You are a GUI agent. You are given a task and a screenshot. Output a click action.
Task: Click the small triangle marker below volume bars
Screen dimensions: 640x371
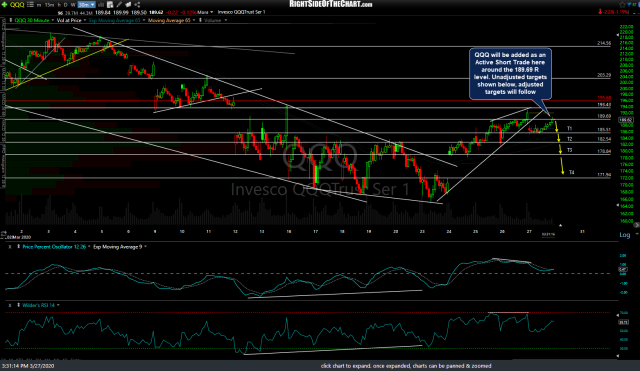(x=560, y=225)
